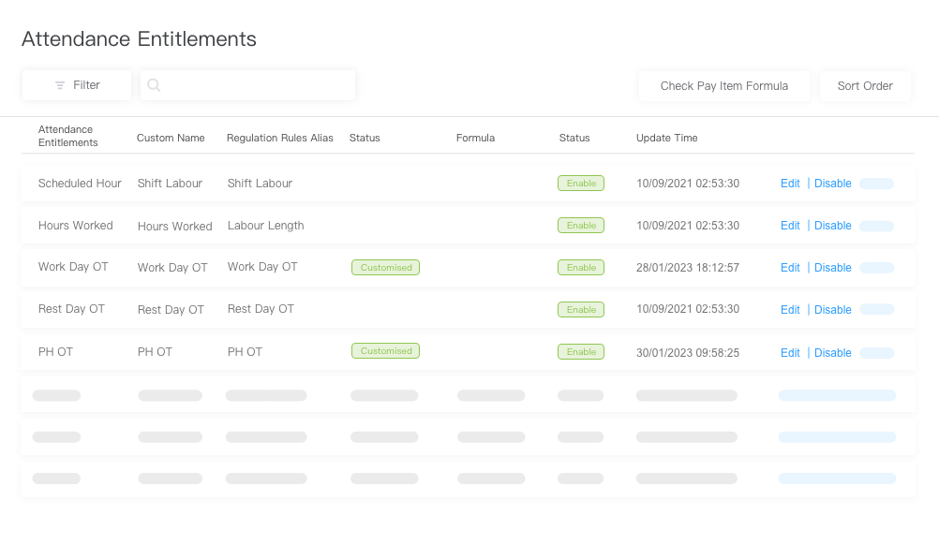Click the Custom Name column header
Image resolution: width=939 pixels, height=560 pixels.
171,138
